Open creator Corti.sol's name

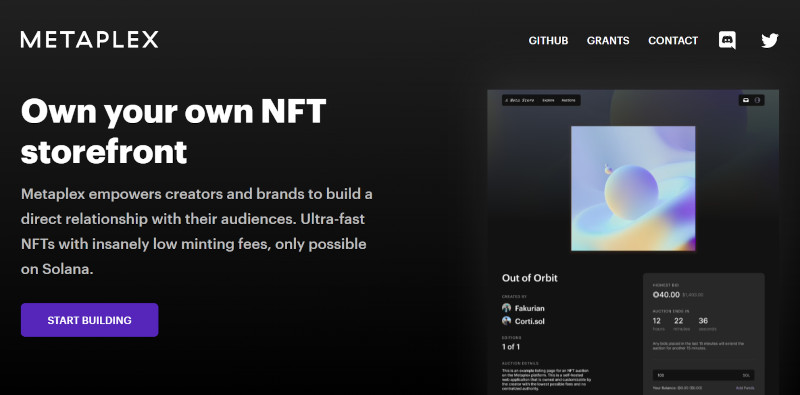coord(530,322)
